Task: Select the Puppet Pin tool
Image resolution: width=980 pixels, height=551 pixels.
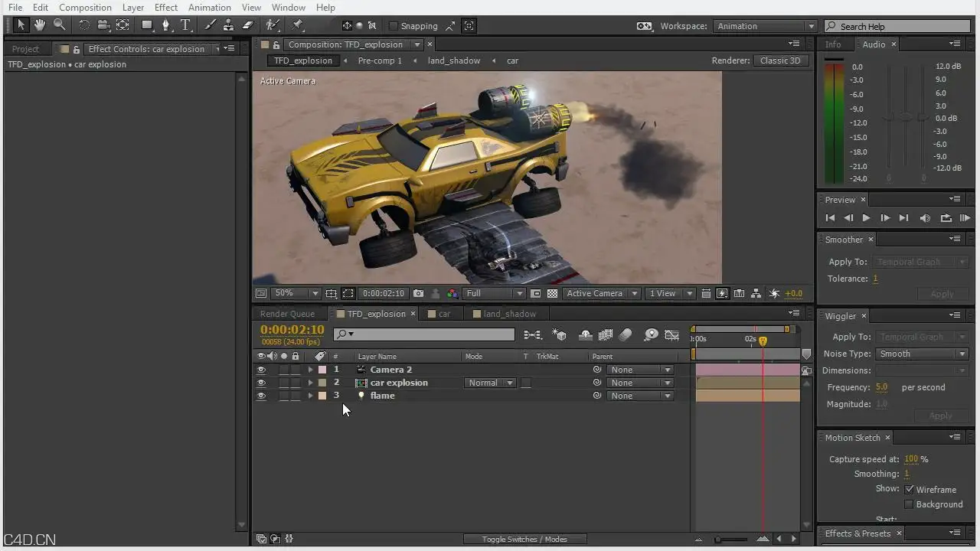Action: pos(298,25)
